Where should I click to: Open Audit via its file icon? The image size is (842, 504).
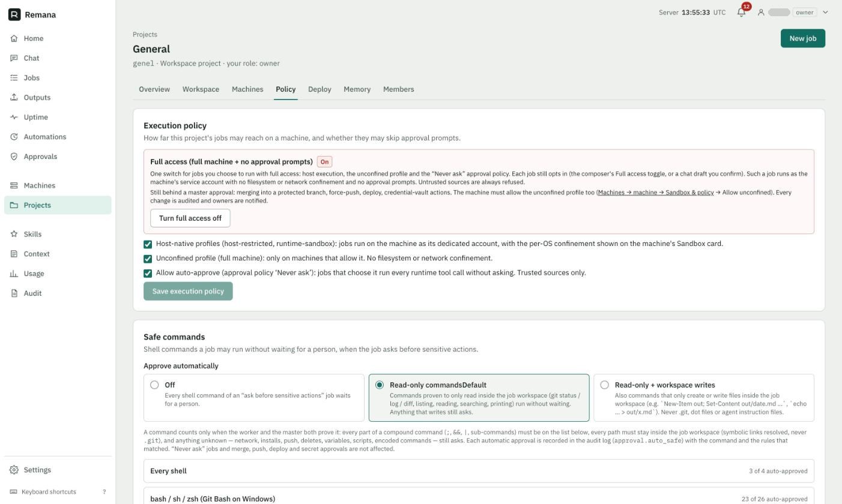[x=14, y=293]
